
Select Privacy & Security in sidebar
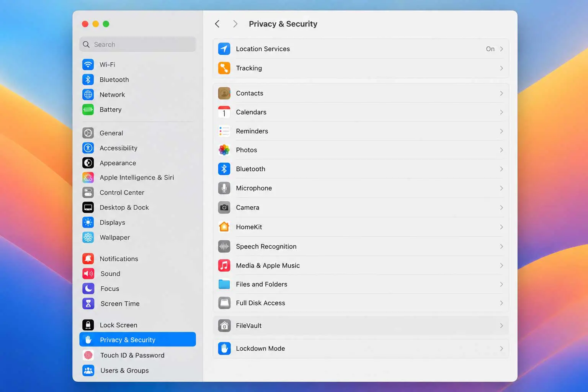(x=137, y=340)
